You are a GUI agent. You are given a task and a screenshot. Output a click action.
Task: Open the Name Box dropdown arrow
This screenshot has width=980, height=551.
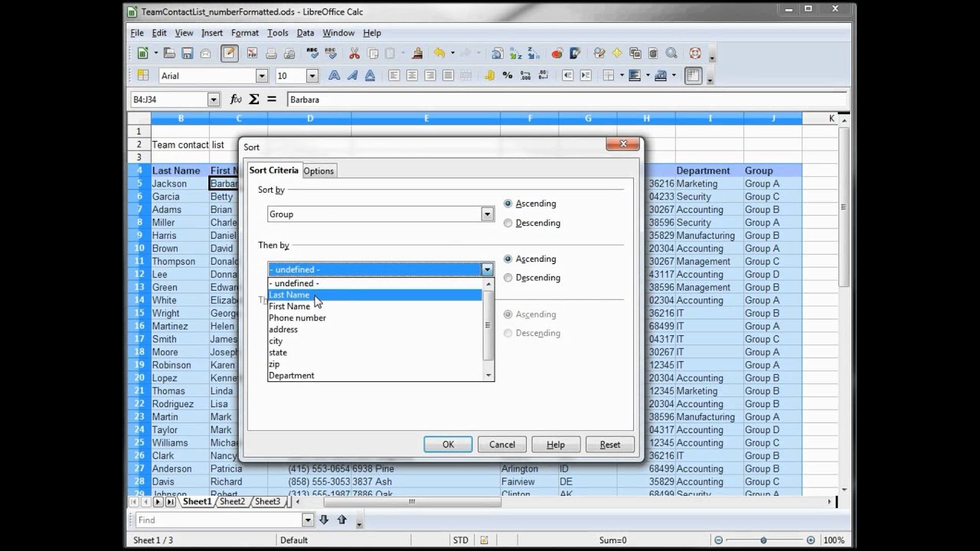pos(214,99)
